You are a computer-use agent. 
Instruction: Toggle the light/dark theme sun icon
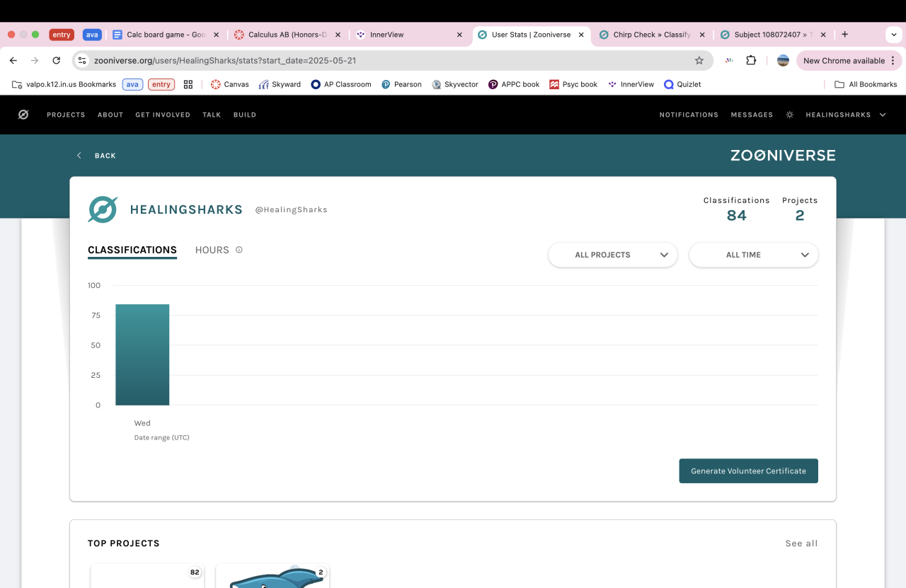790,115
